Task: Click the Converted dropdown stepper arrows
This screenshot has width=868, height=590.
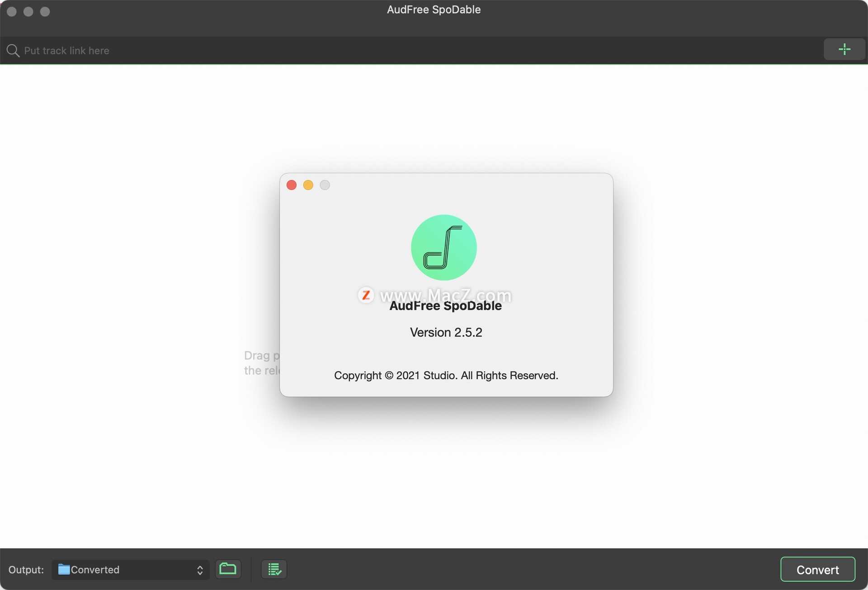Action: 200,570
